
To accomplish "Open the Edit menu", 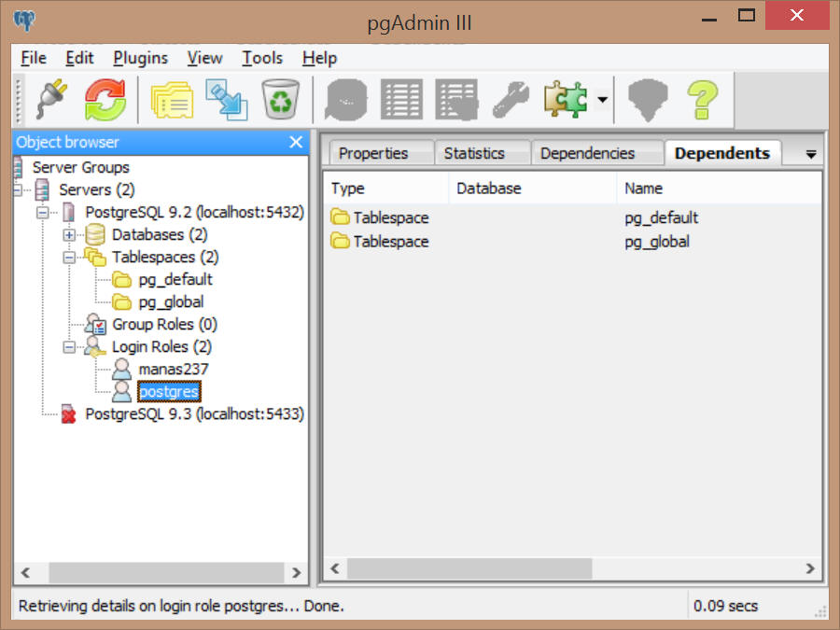I will click(x=79, y=58).
